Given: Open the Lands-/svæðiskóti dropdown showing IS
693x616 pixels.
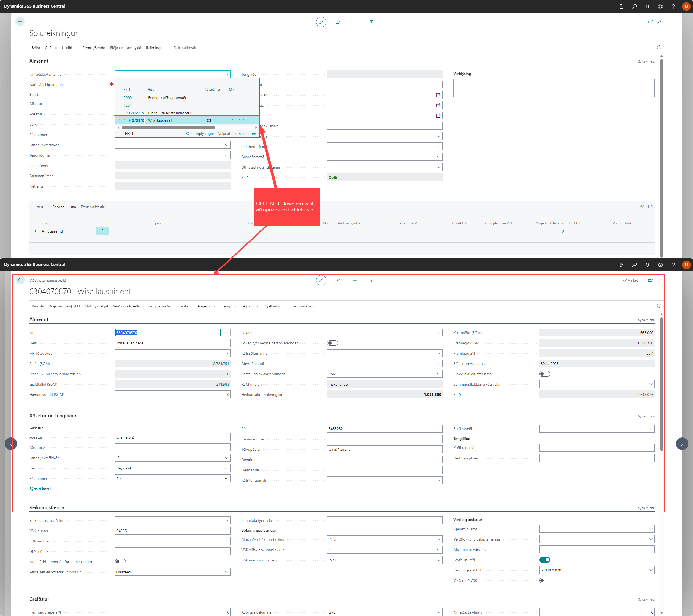Looking at the screenshot, I should pos(226,458).
